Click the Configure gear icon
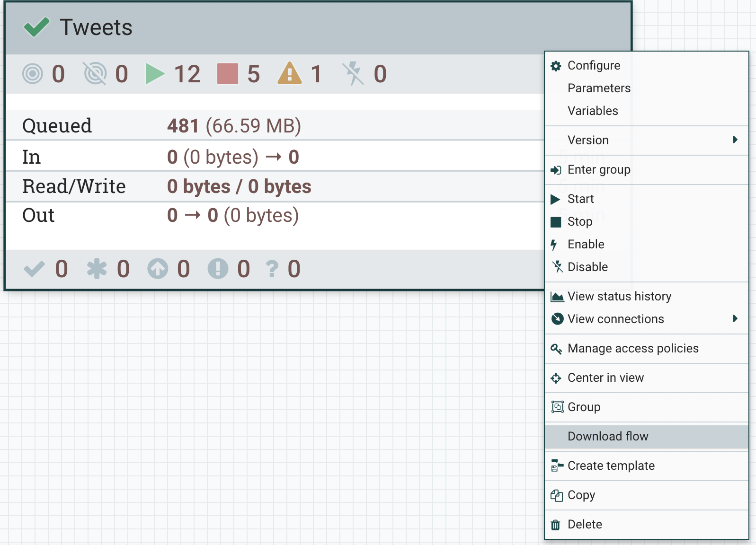756x545 pixels. 556,66
